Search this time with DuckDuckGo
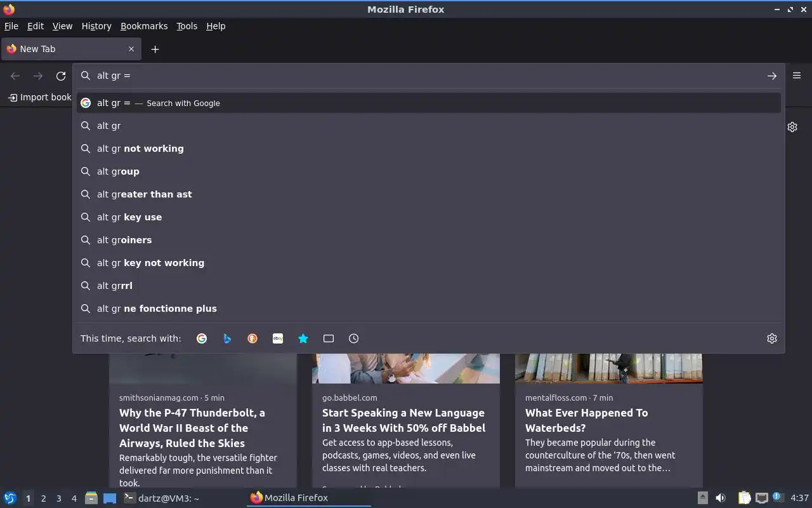This screenshot has height=508, width=812. (x=252, y=338)
